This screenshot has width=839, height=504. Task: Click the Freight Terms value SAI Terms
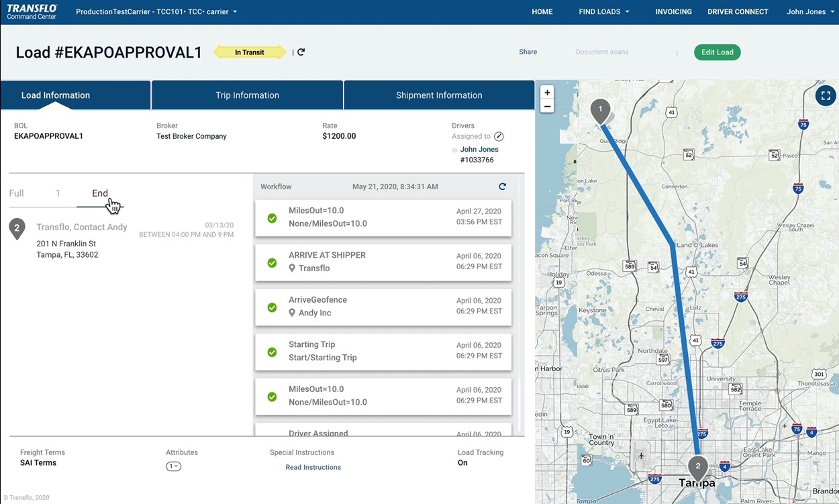tap(38, 463)
